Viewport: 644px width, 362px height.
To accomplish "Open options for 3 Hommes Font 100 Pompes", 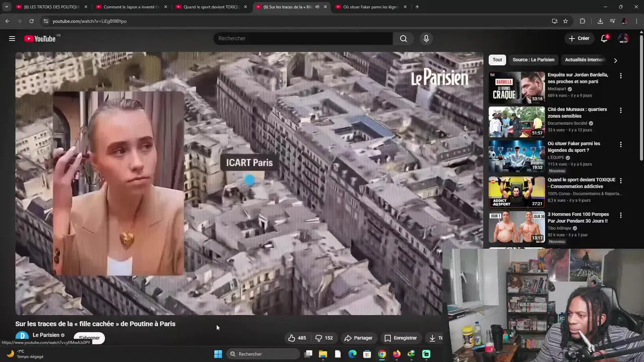I will click(620, 215).
